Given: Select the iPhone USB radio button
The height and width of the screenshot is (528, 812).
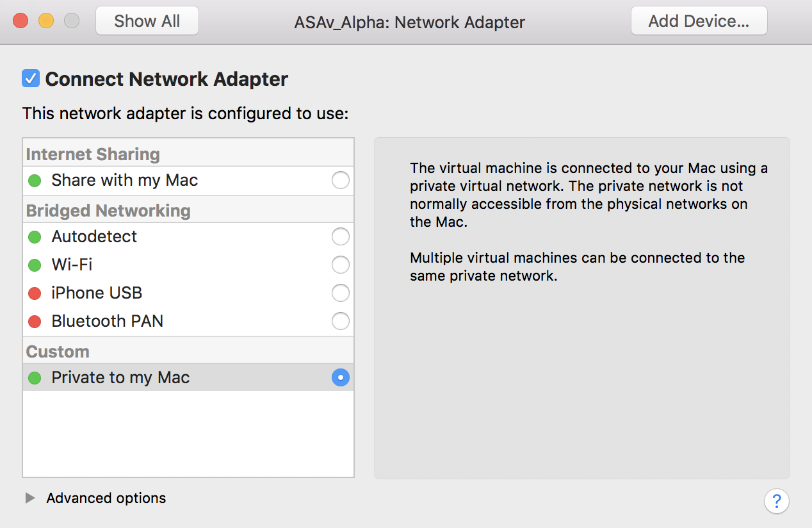Looking at the screenshot, I should [x=341, y=293].
